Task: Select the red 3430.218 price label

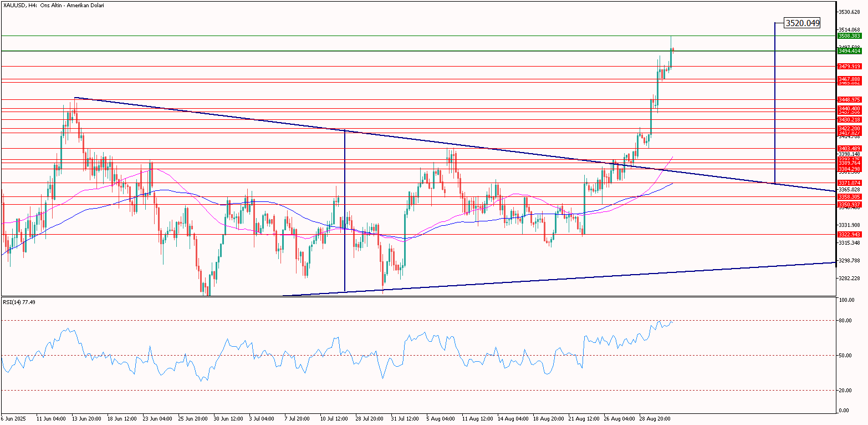Action: (849, 119)
